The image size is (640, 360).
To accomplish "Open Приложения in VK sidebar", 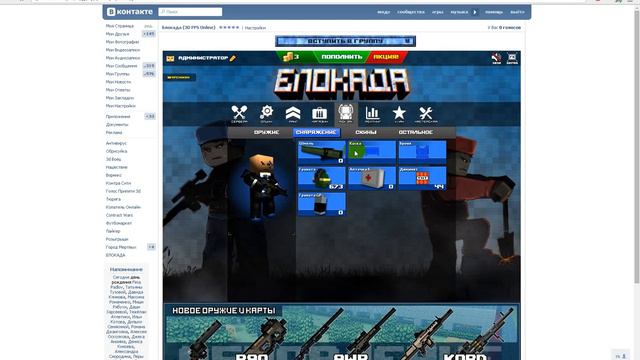I will (x=118, y=116).
